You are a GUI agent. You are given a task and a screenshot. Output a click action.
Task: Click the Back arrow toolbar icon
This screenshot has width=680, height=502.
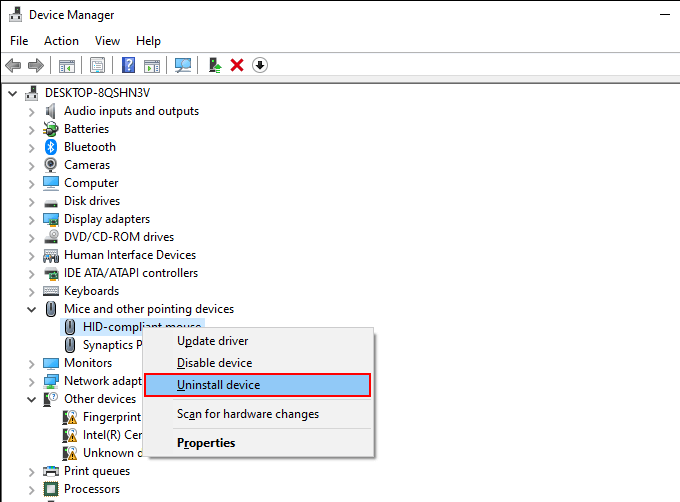coord(13,65)
